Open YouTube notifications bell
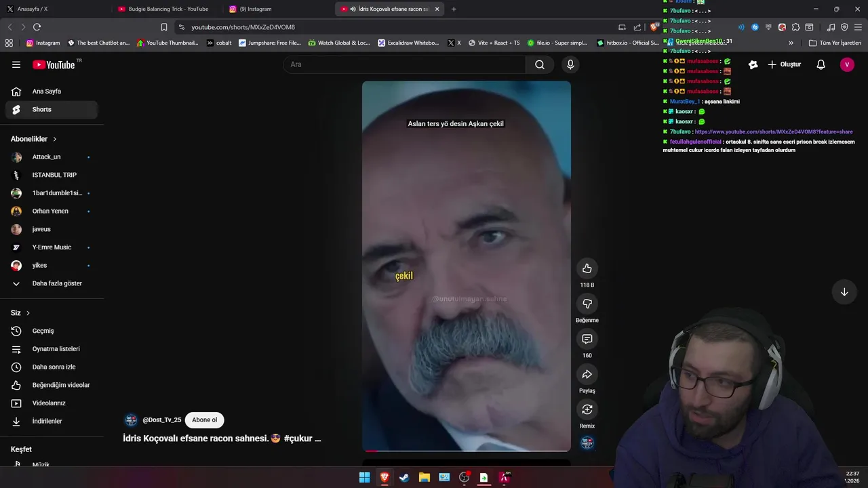Image resolution: width=868 pixels, height=488 pixels. (821, 64)
